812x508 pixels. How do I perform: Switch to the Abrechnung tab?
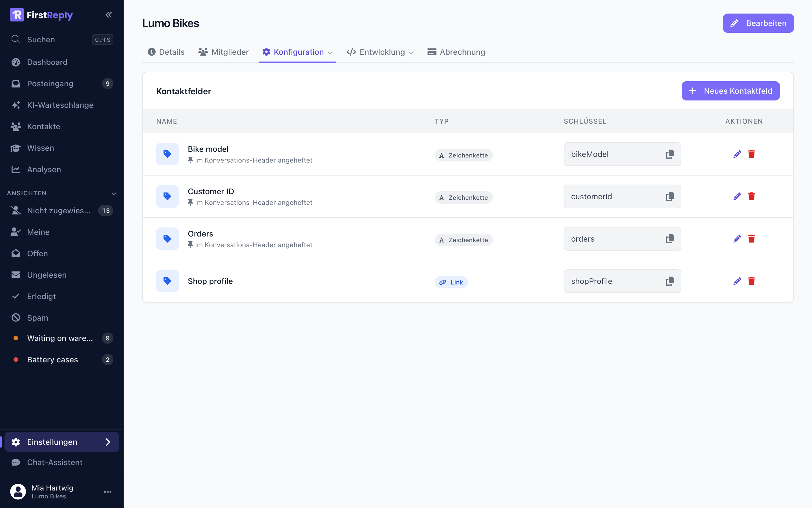(x=456, y=52)
